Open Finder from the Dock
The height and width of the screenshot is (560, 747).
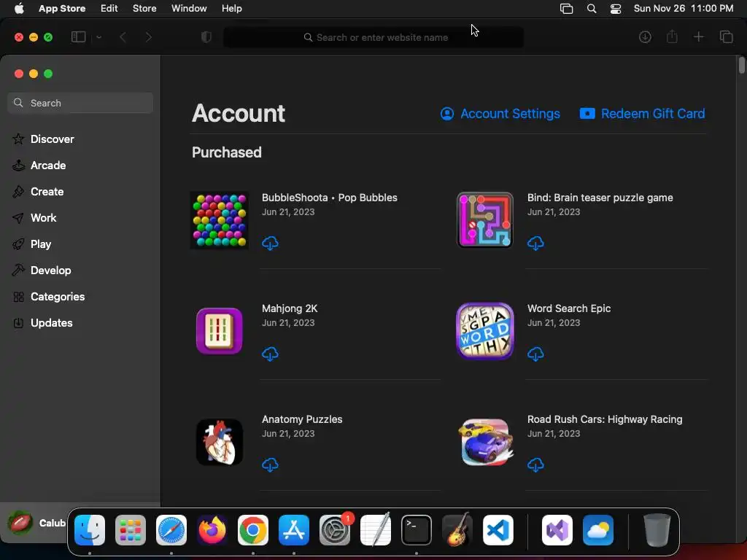90,530
